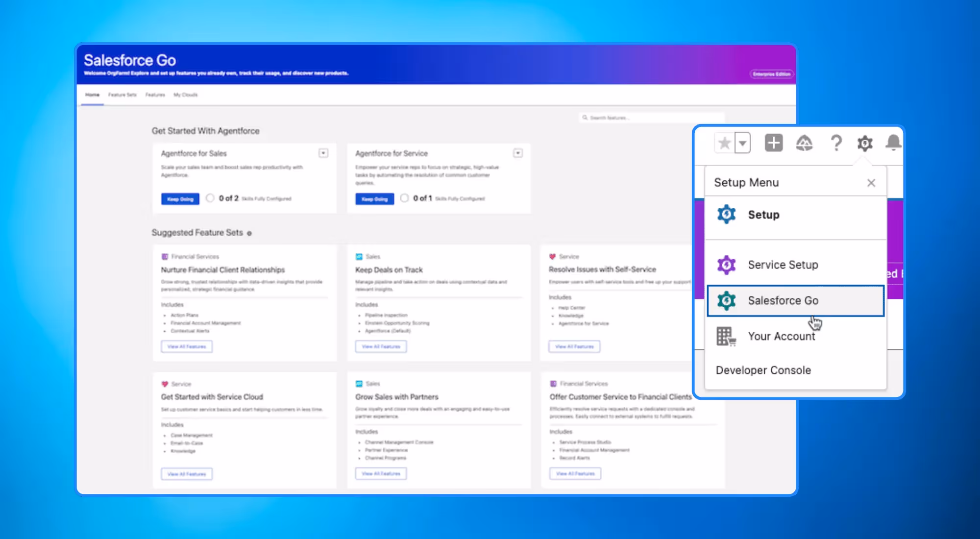Click Financial Services icon on Nurture card
The width and height of the screenshot is (980, 539).
[165, 257]
